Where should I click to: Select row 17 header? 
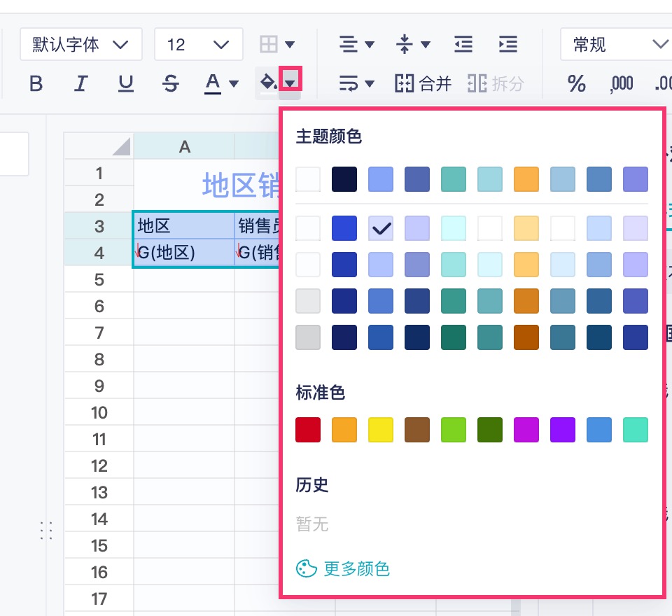tap(99, 598)
